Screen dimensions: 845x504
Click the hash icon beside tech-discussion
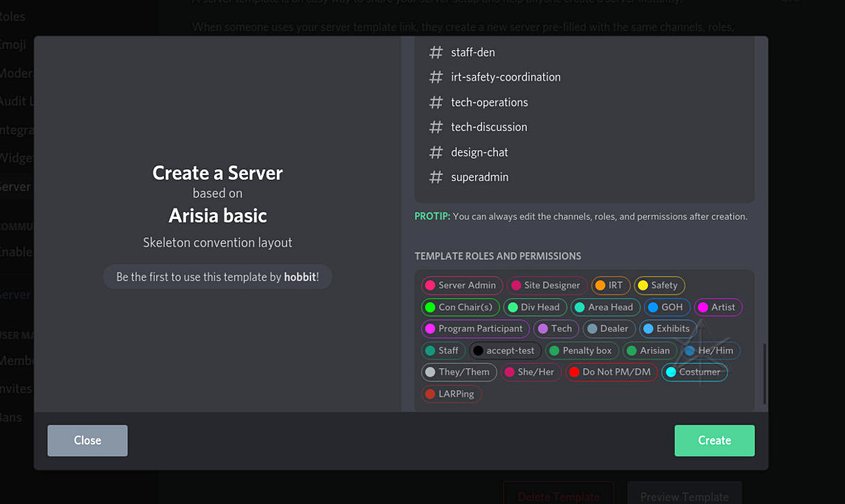tap(435, 127)
